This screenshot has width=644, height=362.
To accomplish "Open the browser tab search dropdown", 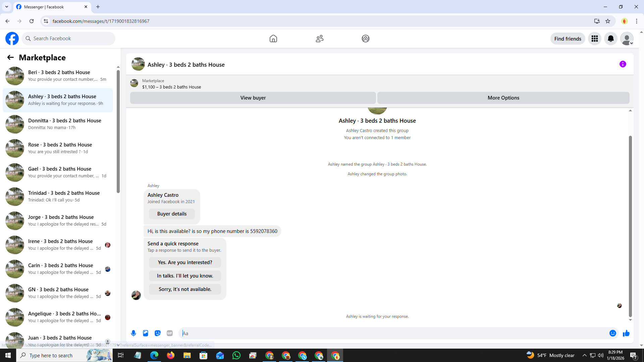I will [6, 7].
